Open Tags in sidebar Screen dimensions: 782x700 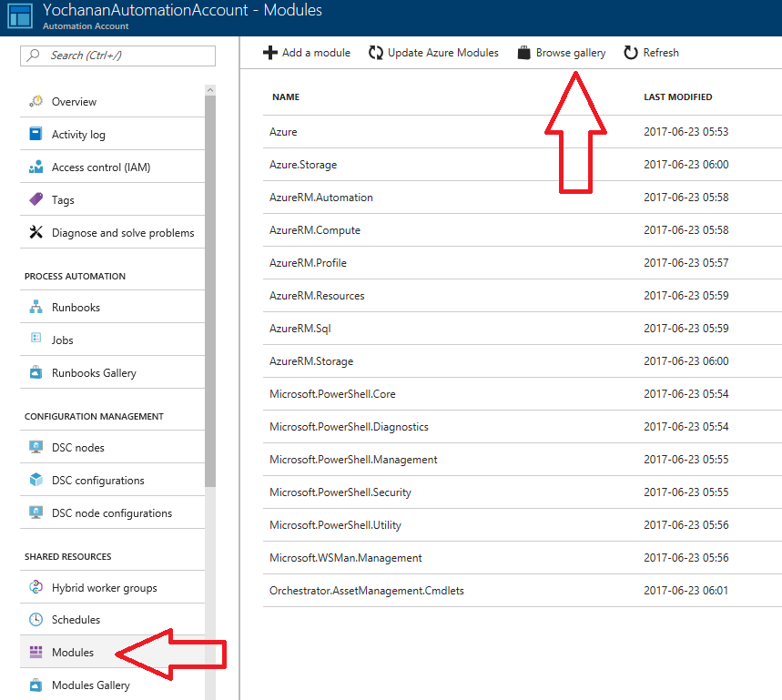pos(112,200)
